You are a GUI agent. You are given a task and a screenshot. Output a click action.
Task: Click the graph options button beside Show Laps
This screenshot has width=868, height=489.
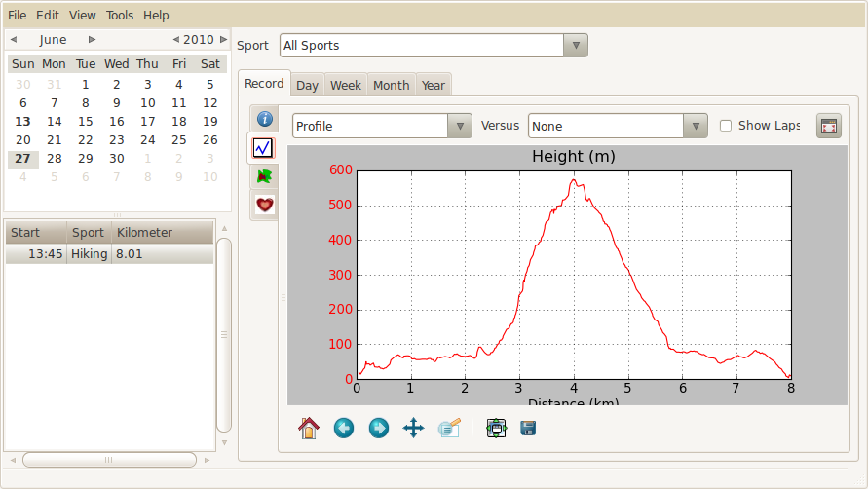click(x=828, y=126)
